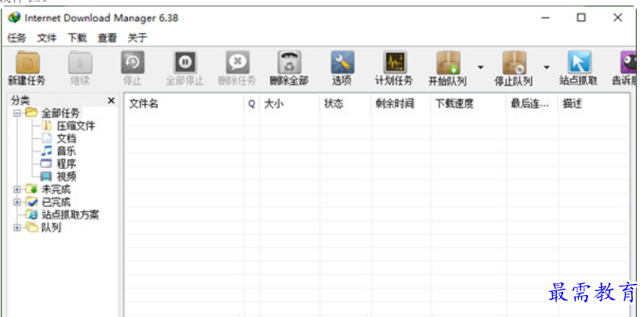
Task: Open the 查看 menu
Action: (x=107, y=38)
